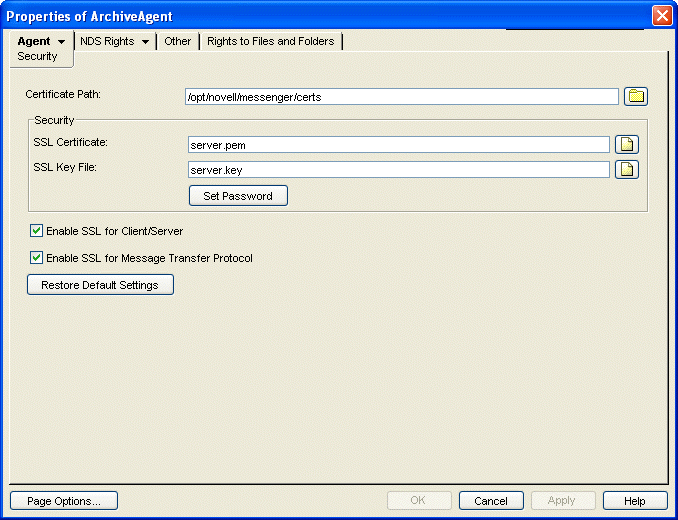Click the dimmed OK button

[418, 501]
